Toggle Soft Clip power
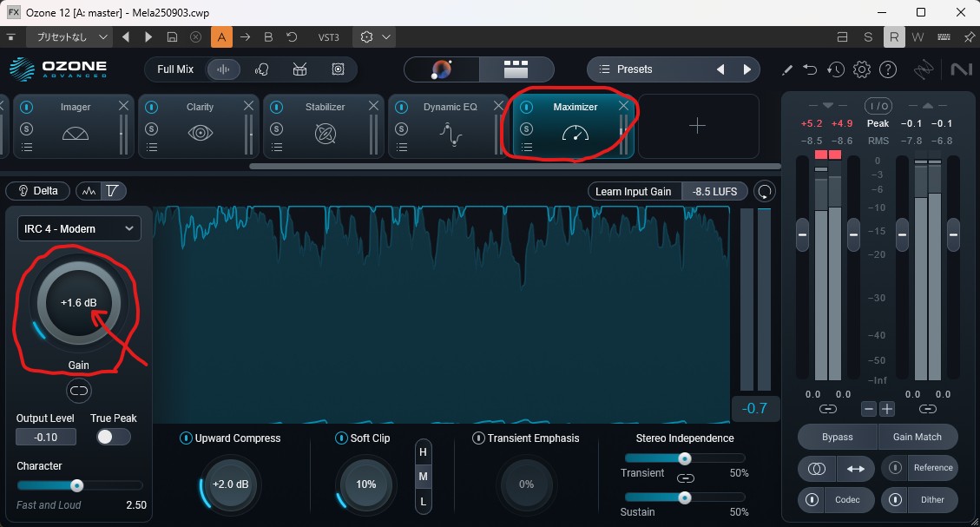 (341, 438)
